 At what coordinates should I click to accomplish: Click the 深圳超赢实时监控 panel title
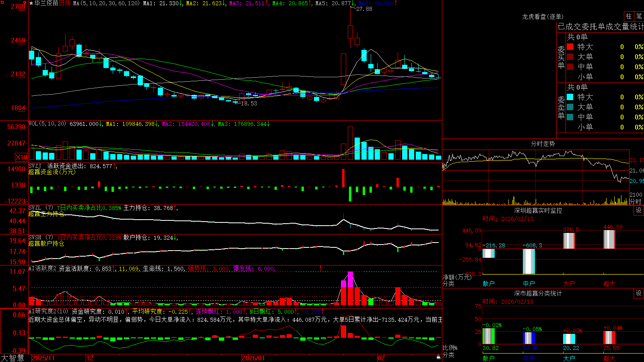click(x=538, y=210)
